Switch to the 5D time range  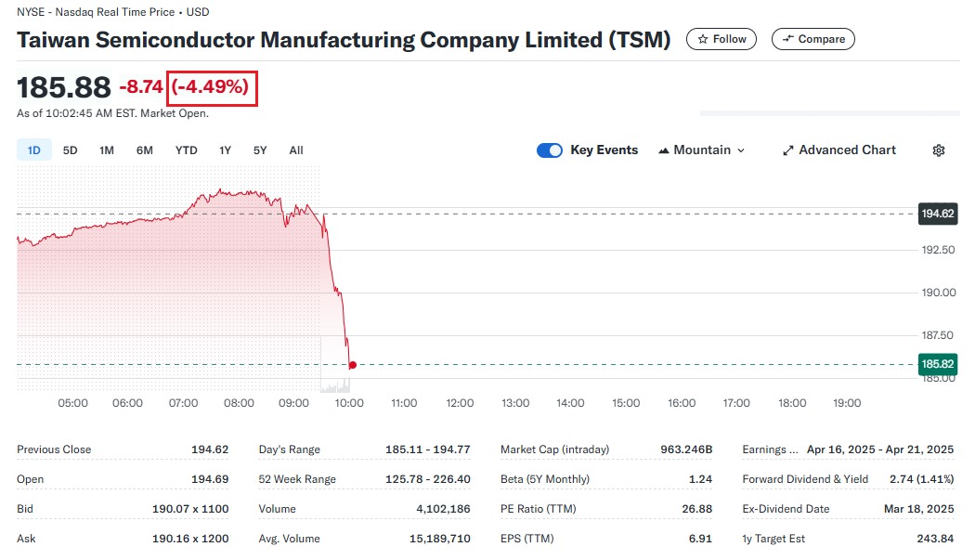click(x=71, y=150)
